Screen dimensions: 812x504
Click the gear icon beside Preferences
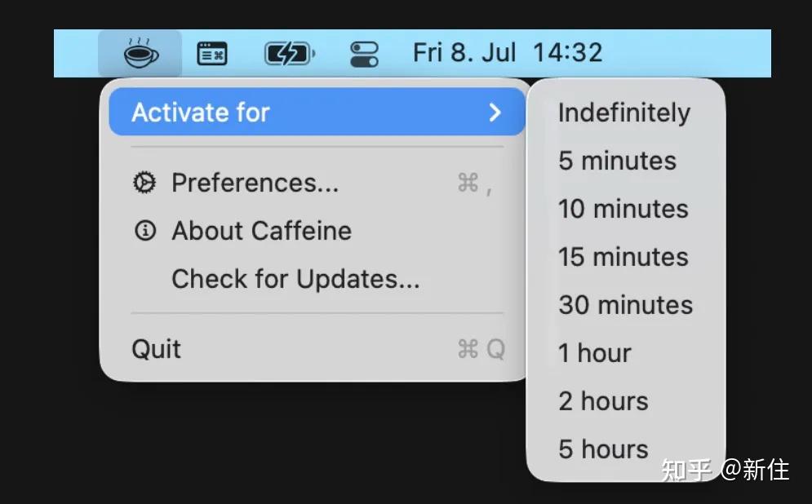pos(144,183)
